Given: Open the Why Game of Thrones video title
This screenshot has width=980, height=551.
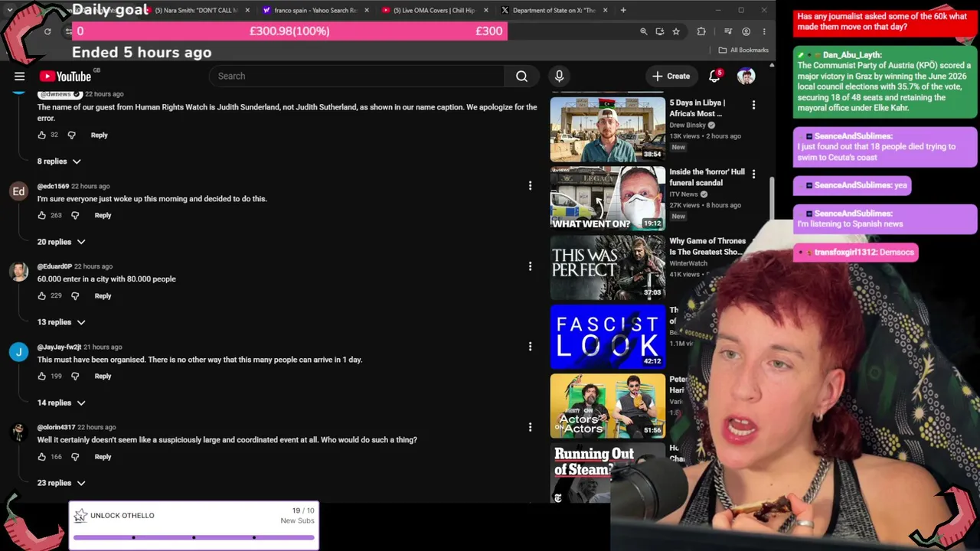Looking at the screenshot, I should point(707,246).
